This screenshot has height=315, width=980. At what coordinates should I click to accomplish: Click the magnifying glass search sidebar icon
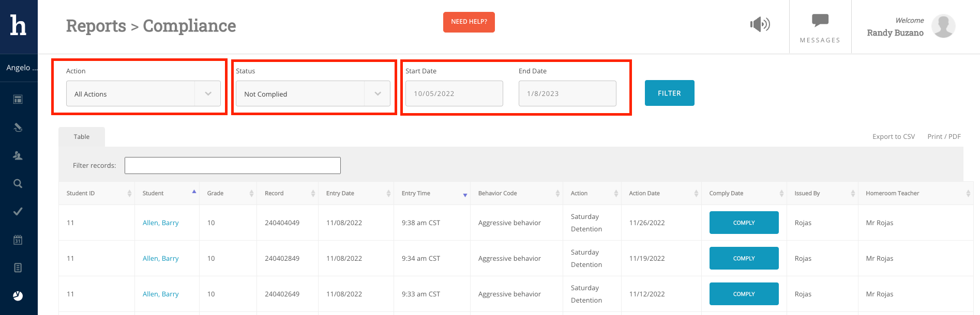tap(18, 184)
